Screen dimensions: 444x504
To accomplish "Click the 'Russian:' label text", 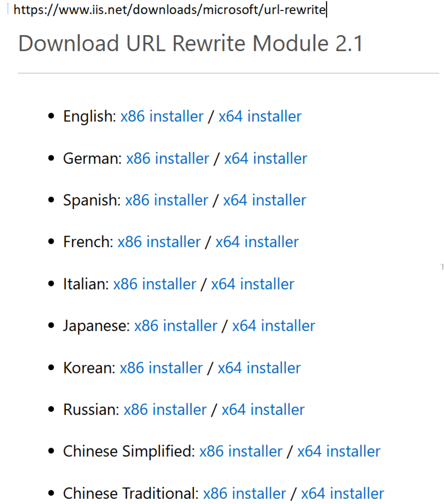I will tap(91, 410).
